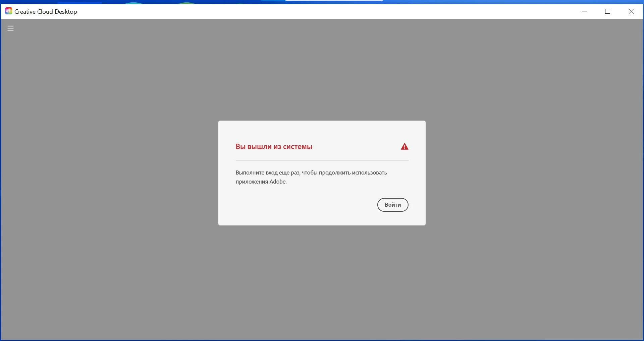644x341 pixels.
Task: Close the Creative Cloud Desktop window
Action: click(x=631, y=11)
